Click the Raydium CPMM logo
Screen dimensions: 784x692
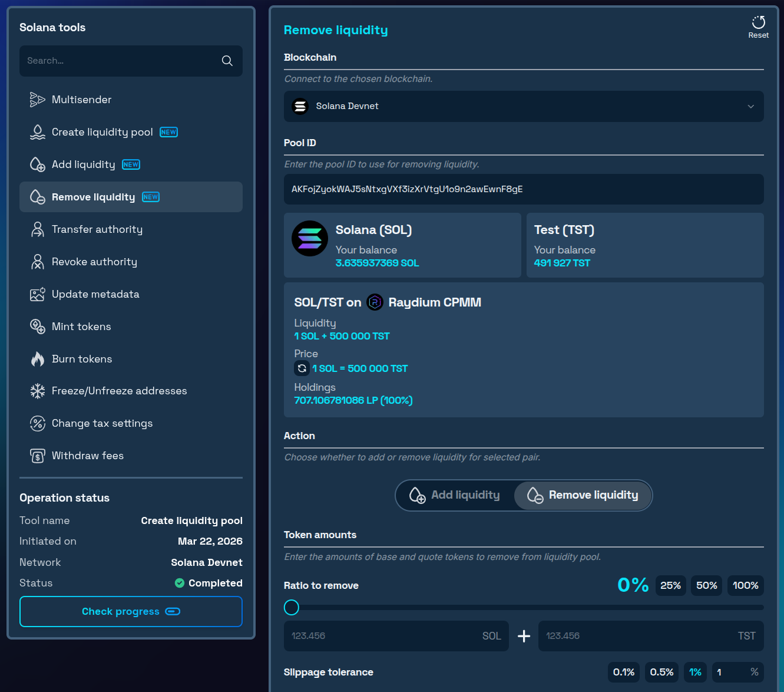375,302
